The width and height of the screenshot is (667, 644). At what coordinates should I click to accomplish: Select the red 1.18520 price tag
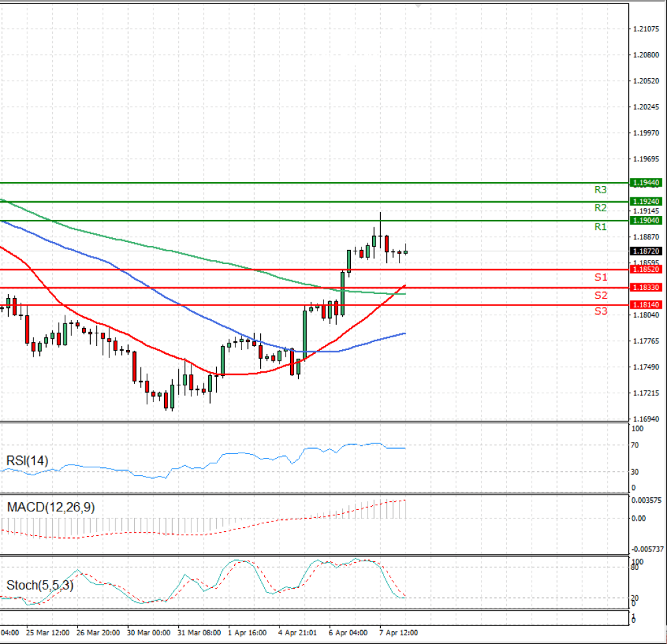[x=646, y=269]
